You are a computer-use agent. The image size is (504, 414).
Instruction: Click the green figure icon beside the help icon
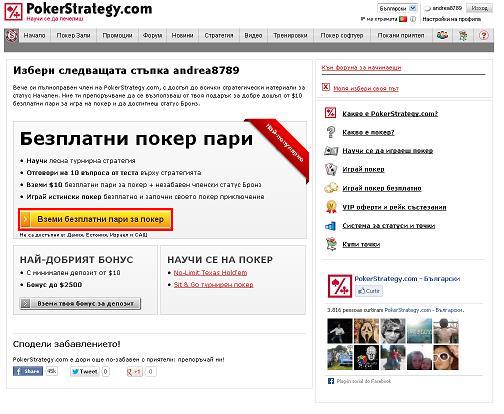463,35
